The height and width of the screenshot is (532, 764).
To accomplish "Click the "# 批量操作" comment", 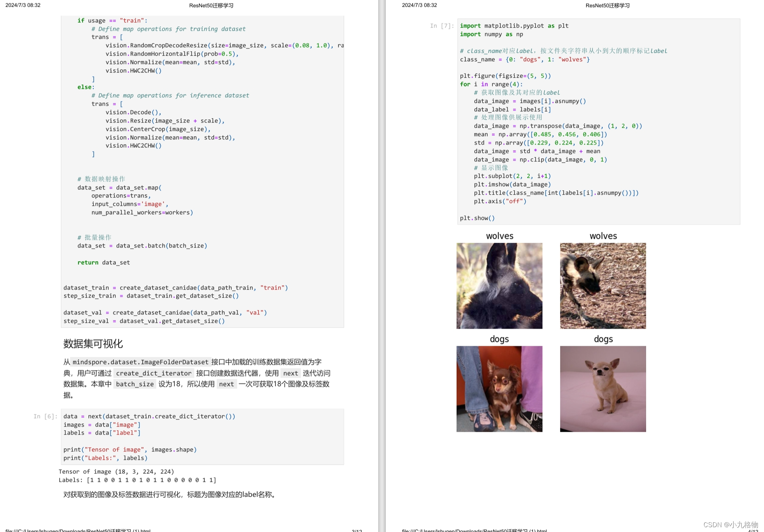I will 95,237.
